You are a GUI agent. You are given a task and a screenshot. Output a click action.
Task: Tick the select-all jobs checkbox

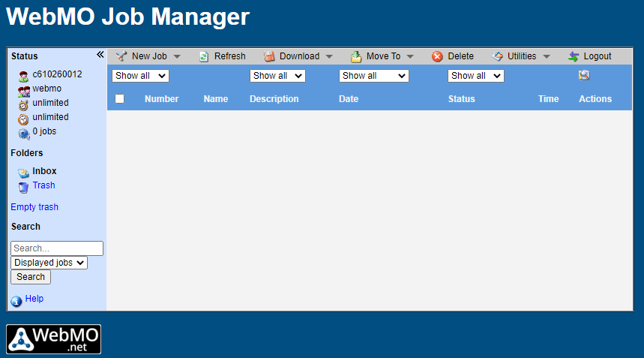pos(119,98)
